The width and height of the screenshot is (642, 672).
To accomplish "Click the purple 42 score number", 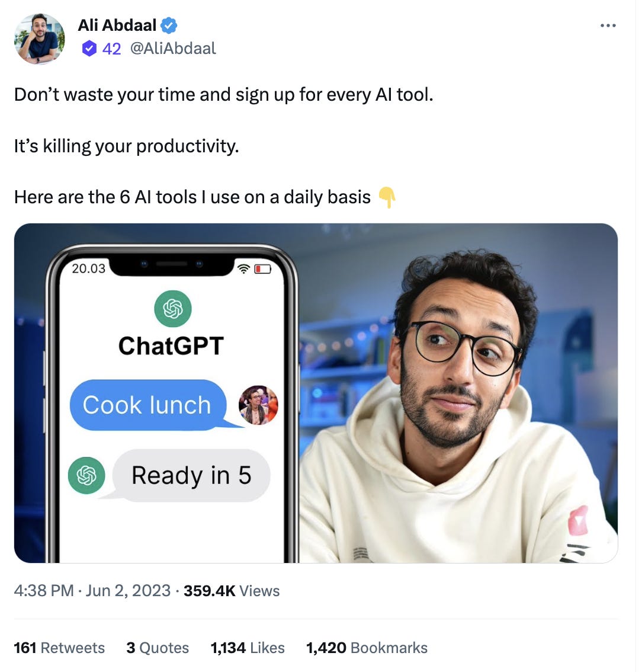I will point(111,49).
